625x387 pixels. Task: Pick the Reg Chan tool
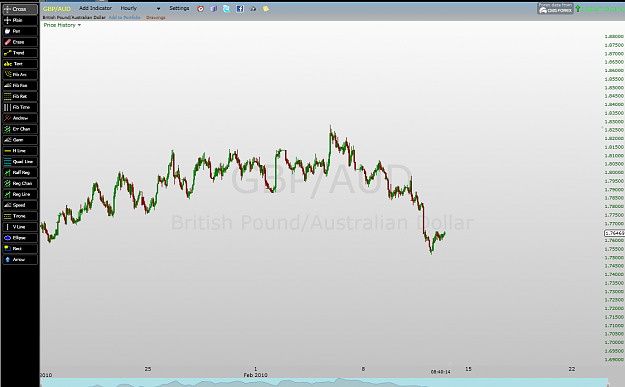[20, 183]
